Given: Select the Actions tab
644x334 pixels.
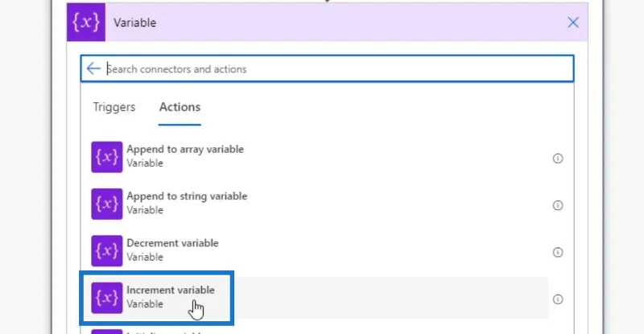Looking at the screenshot, I should (x=180, y=107).
